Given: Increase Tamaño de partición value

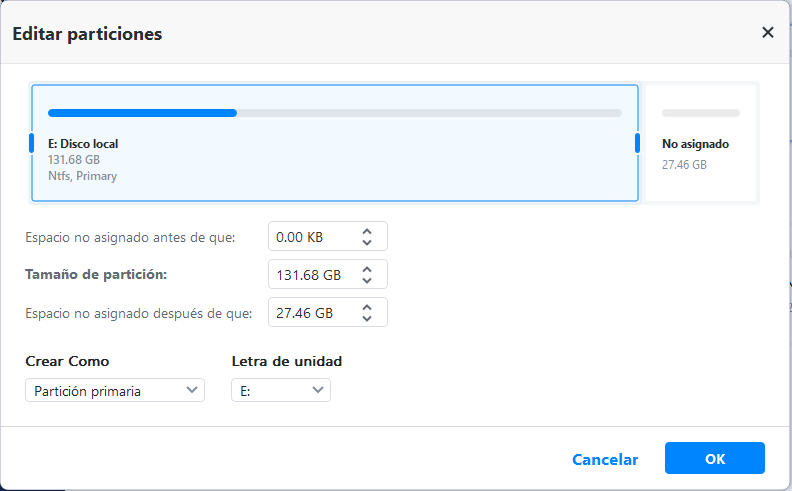Looking at the screenshot, I should [367, 269].
